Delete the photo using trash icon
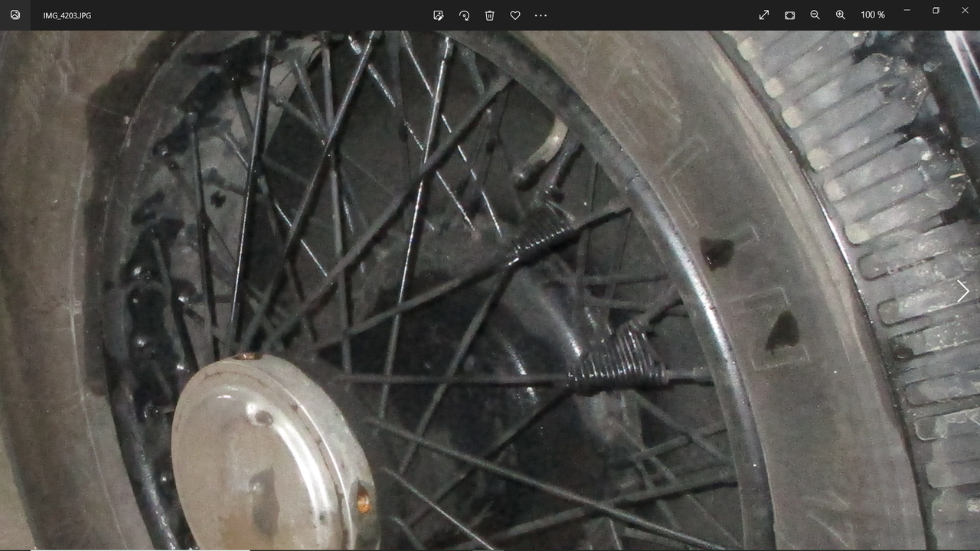Screen dimensions: 980x551 click(x=490, y=15)
